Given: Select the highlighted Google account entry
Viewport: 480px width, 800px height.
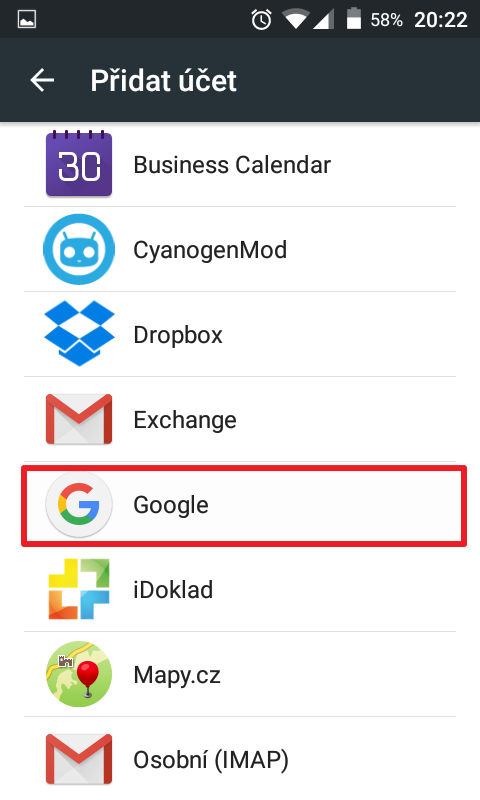Looking at the screenshot, I should [x=244, y=505].
